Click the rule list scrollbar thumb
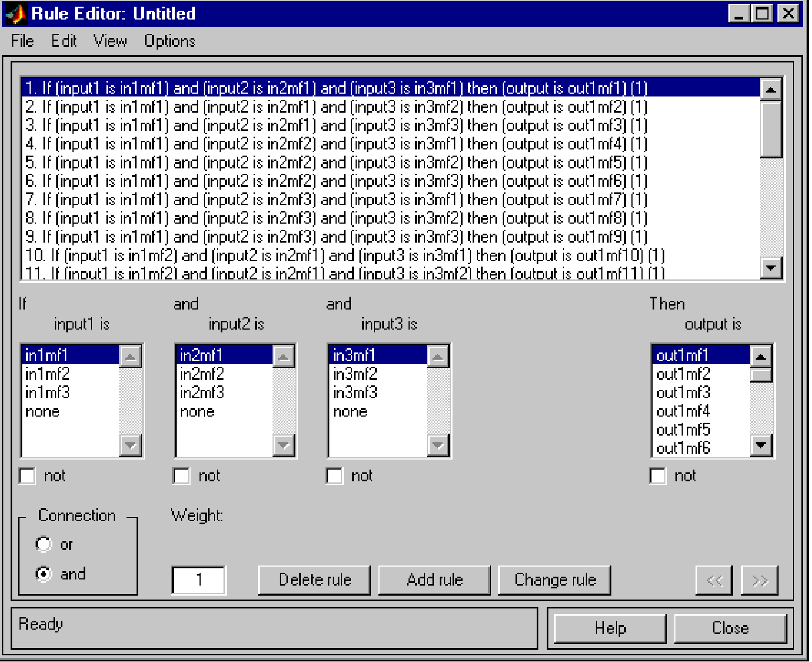Image resolution: width=812 pixels, height=662 pixels. [x=771, y=129]
